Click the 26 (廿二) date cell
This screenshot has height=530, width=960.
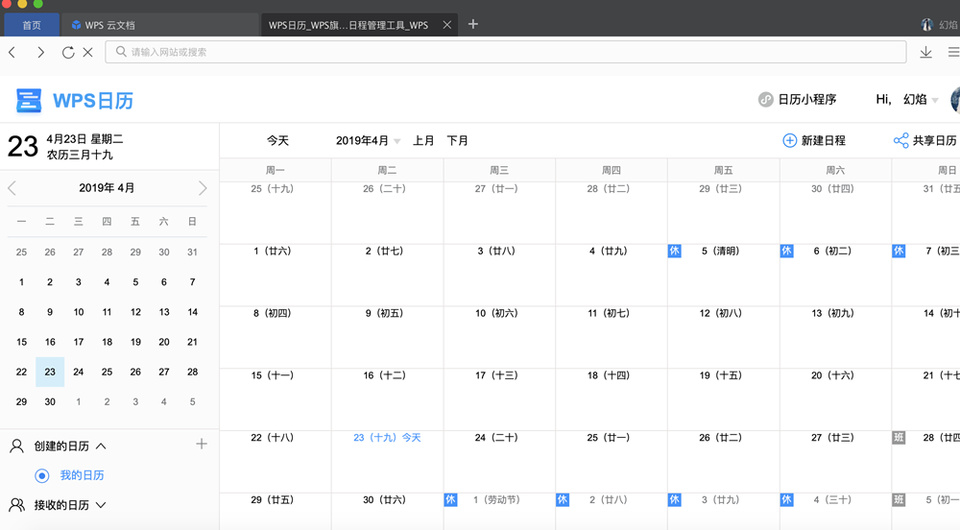[x=723, y=461]
